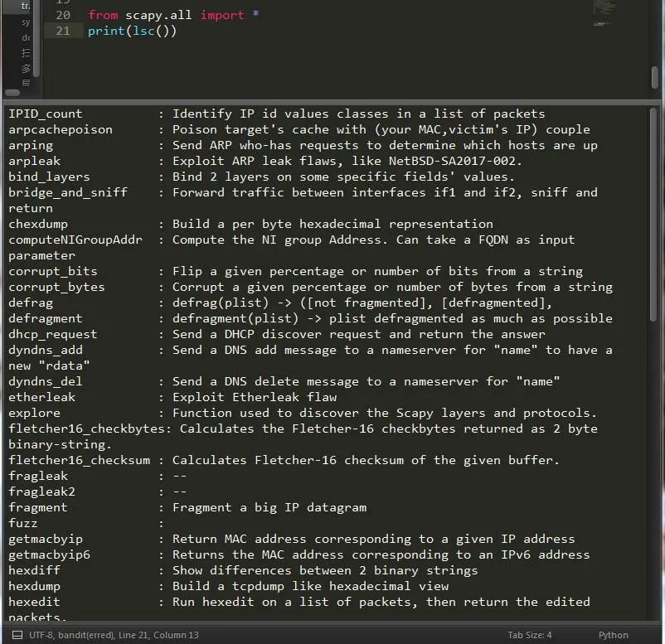Screen dimensions: 665x644
Task: Open the Tab Size: 4 selector
Action: (530, 635)
